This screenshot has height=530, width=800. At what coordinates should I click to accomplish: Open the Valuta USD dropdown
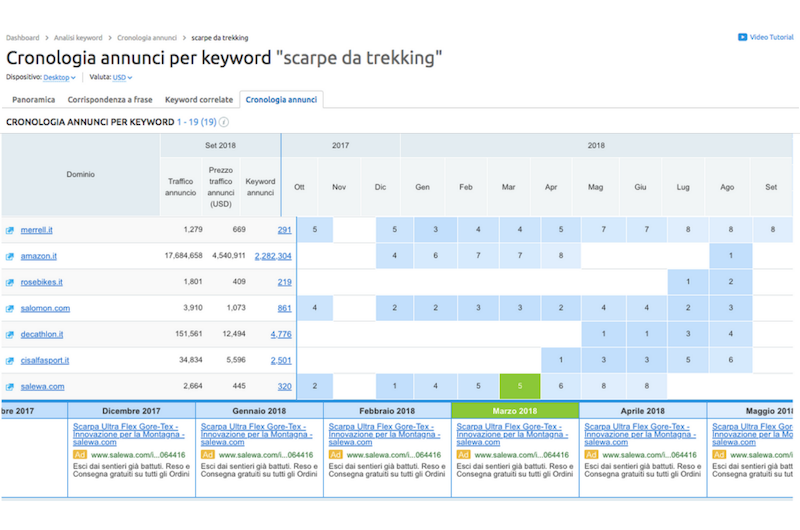click(122, 78)
